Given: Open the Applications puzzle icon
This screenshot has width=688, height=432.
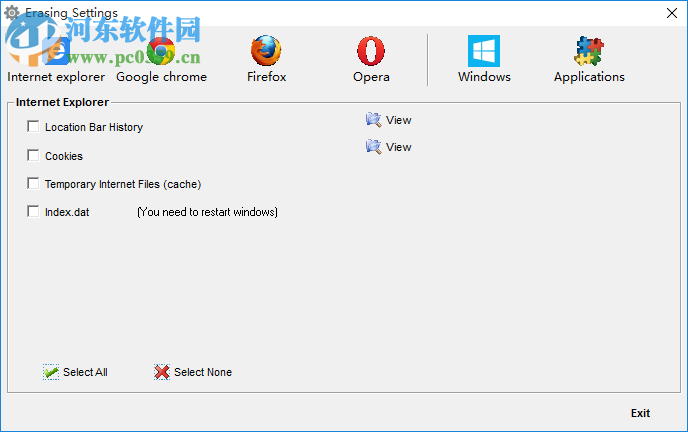Looking at the screenshot, I should click(589, 51).
